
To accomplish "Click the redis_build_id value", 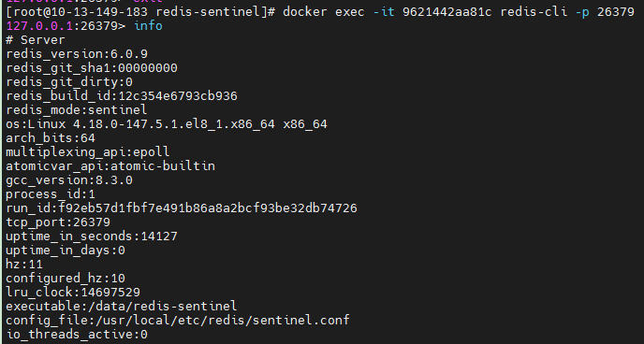I will [178, 96].
